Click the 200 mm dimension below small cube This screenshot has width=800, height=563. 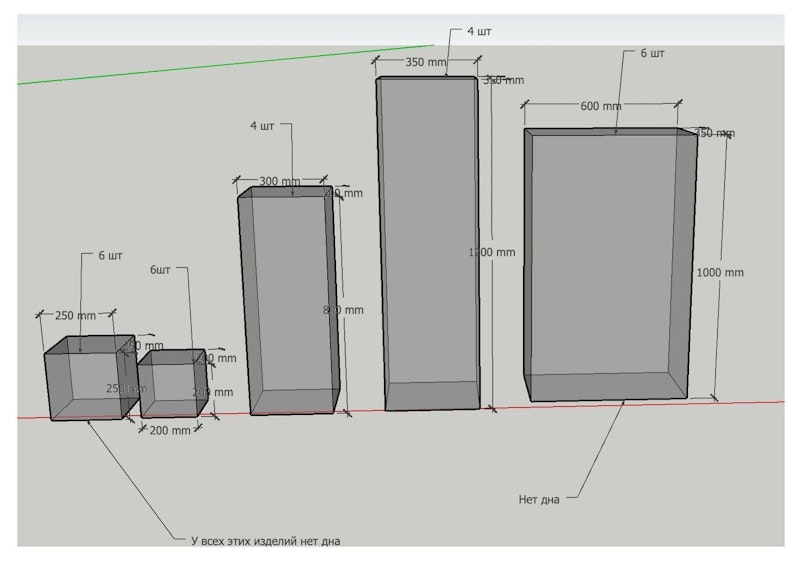pos(169,430)
